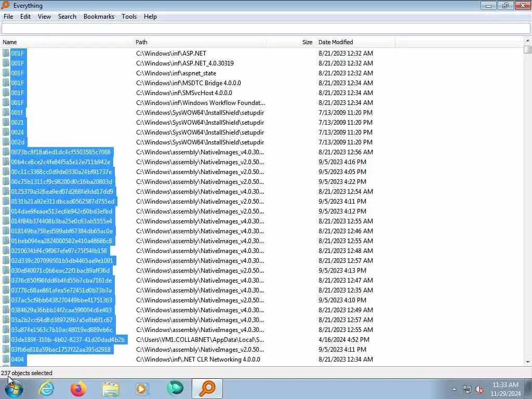Click the muted volume tray icon
The image size is (532, 399).
(x=480, y=390)
